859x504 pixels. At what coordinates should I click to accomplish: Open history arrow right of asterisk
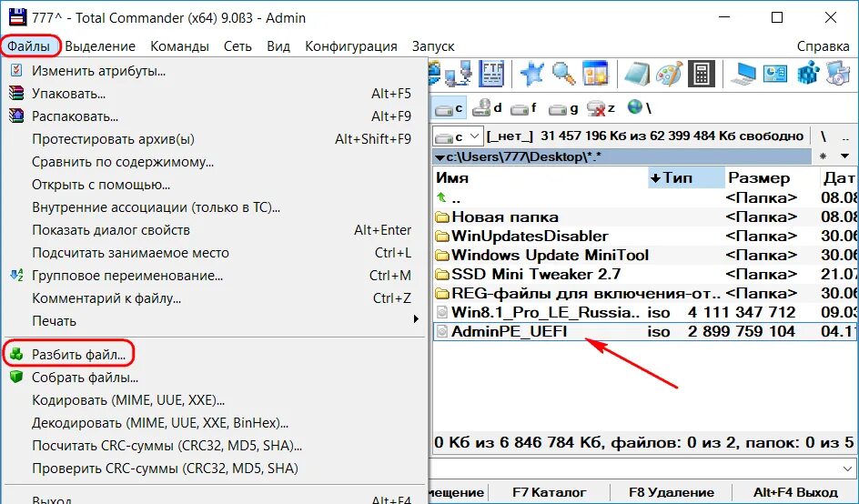[x=844, y=156]
